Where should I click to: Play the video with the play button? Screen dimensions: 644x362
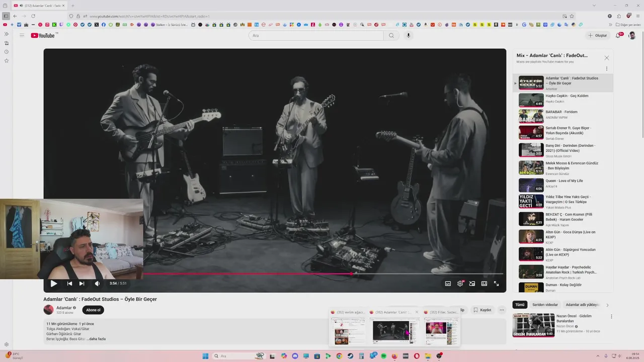(54, 284)
